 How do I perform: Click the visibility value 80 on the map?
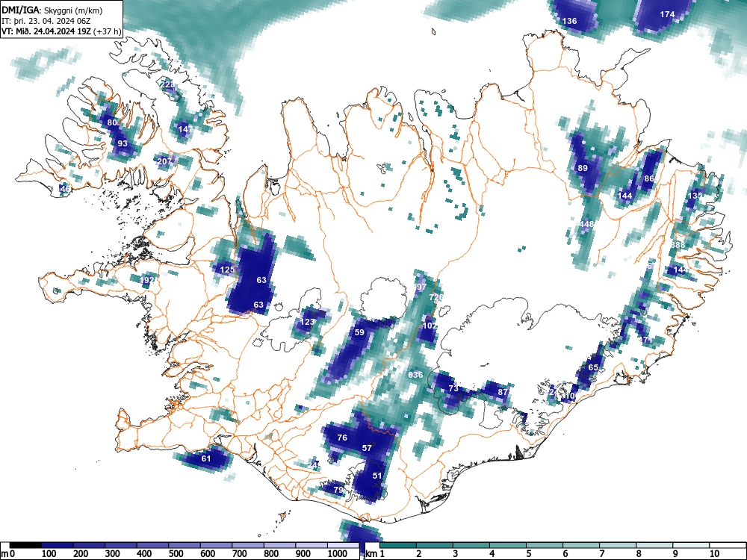point(112,122)
